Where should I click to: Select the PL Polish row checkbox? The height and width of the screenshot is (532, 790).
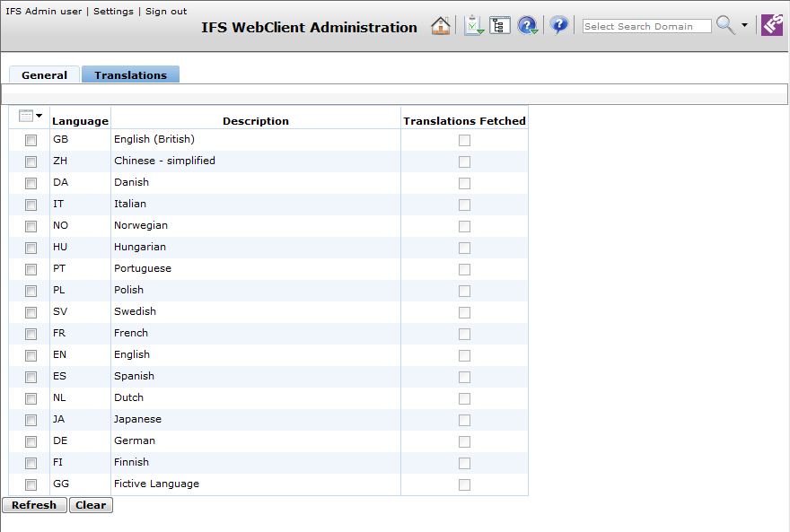(31, 291)
